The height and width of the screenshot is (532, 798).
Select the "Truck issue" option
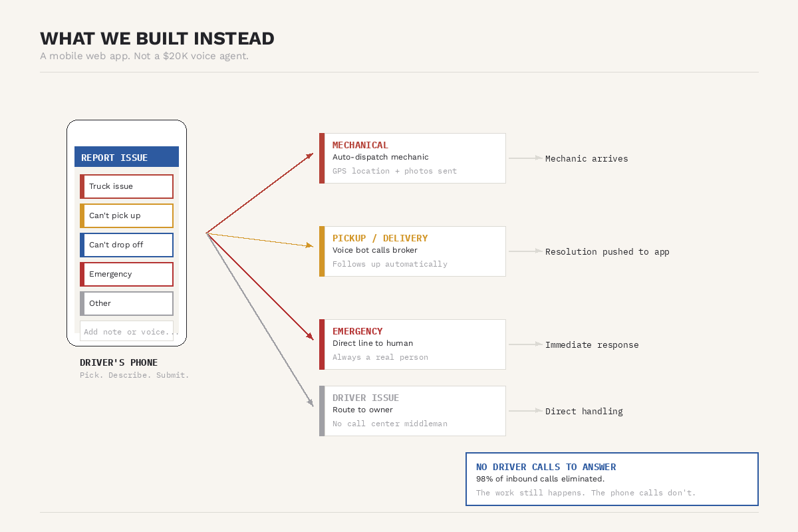(126, 186)
